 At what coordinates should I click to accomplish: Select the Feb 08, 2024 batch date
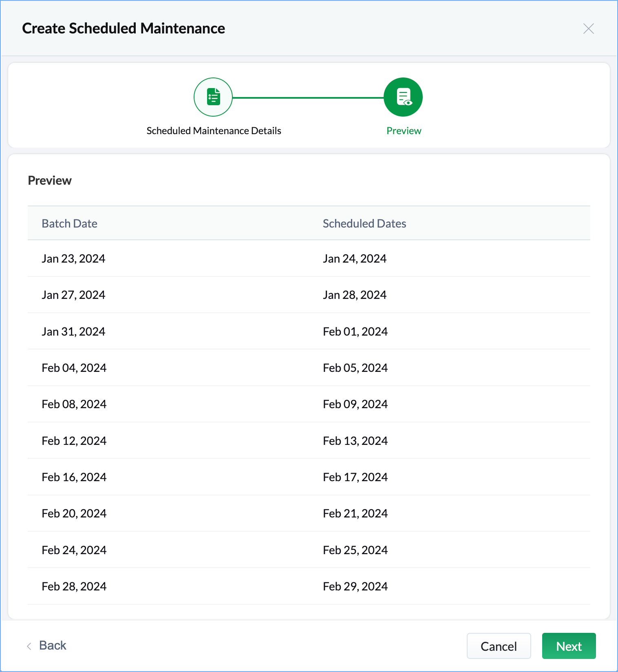click(74, 404)
